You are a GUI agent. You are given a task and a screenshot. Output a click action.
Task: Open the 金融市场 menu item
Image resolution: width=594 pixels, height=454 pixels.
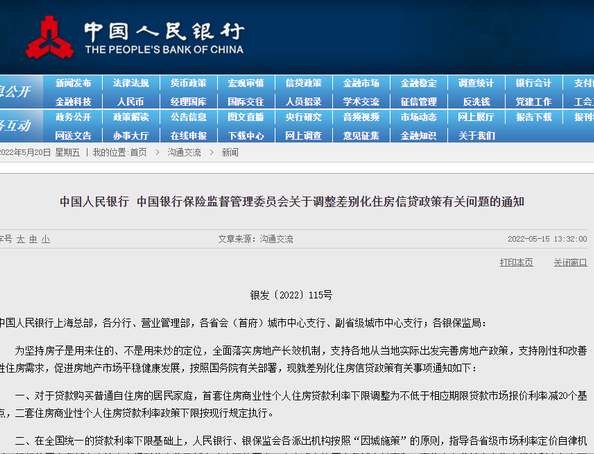click(361, 83)
